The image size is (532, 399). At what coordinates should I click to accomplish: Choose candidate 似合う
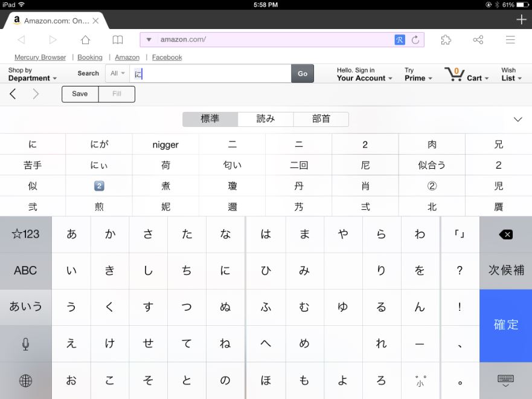click(x=432, y=165)
